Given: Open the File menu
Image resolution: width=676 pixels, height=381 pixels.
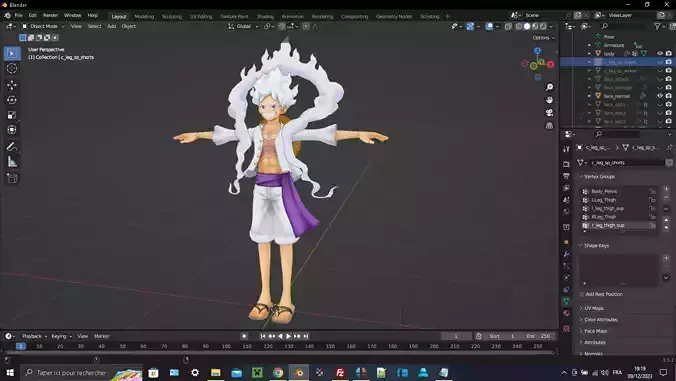Looking at the screenshot, I should point(19,16).
